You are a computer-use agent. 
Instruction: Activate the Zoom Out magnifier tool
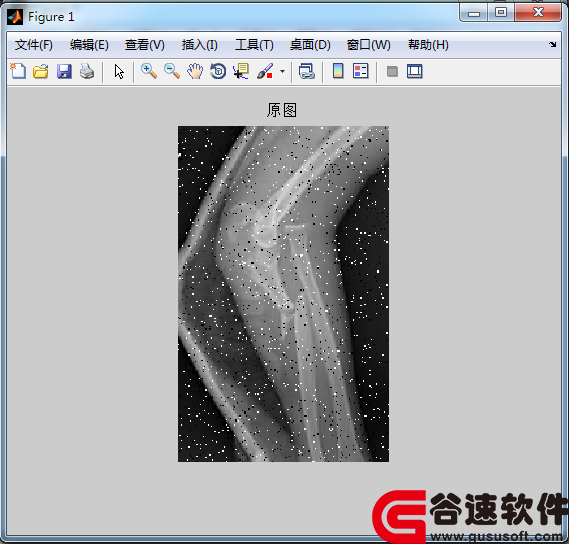[172, 71]
